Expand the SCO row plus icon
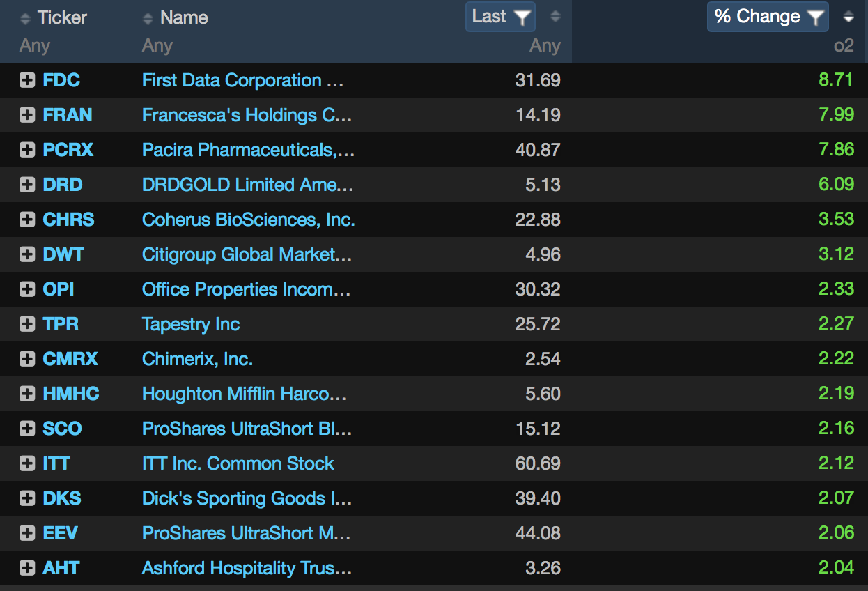The height and width of the screenshot is (591, 868). 27,429
